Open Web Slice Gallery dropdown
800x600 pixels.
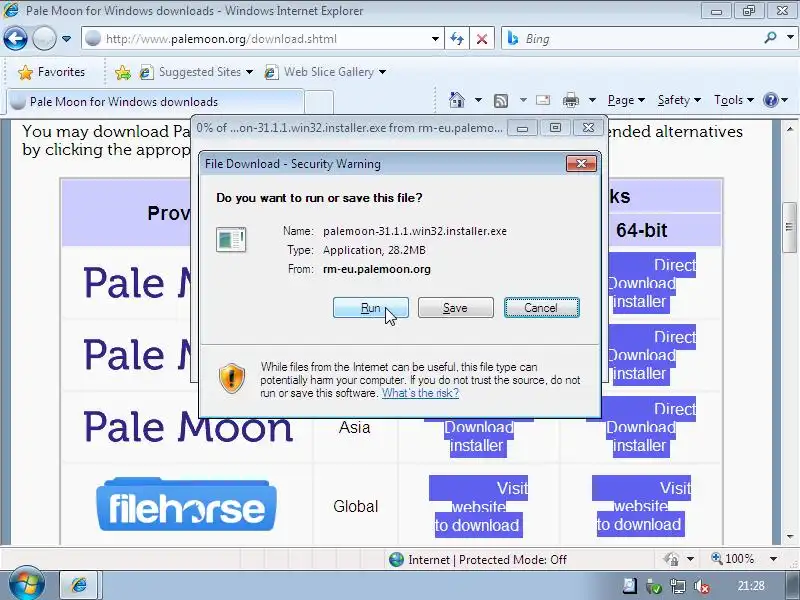tap(325, 72)
